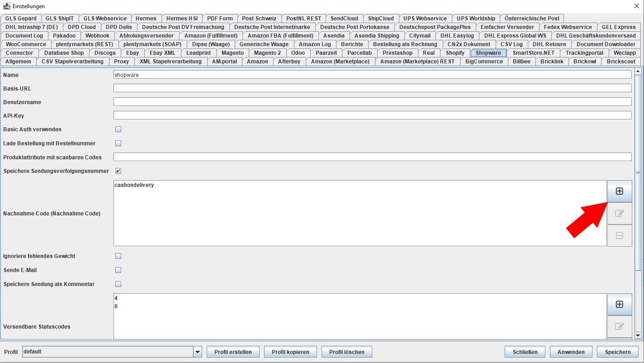Viewport: 644px width, 363px height.
Task: Click the Einstellungen window app icon
Action: point(6,6)
